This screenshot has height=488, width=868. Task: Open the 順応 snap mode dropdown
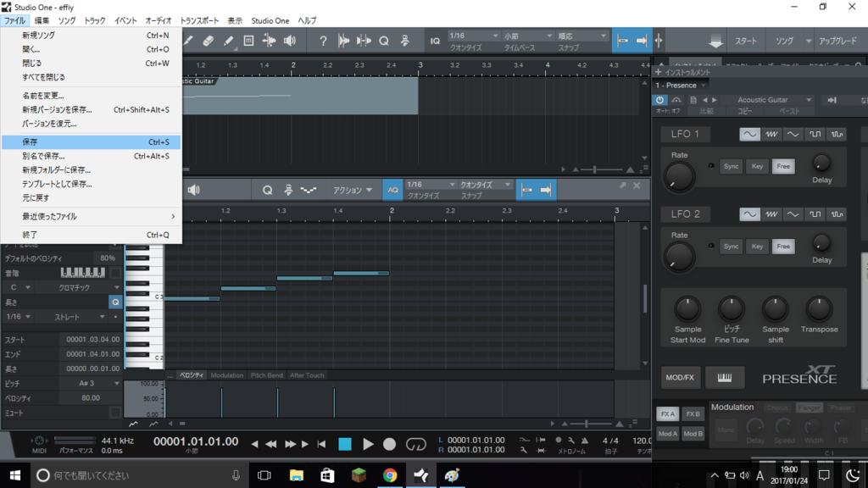pos(581,36)
